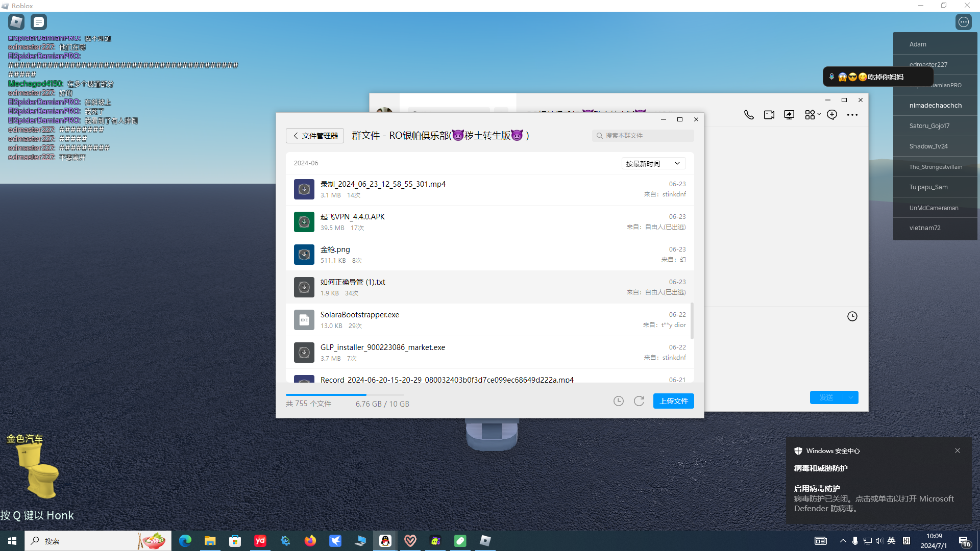980x551 pixels.
Task: Open the 启用病毒防护 notification message
Action: tap(874, 498)
